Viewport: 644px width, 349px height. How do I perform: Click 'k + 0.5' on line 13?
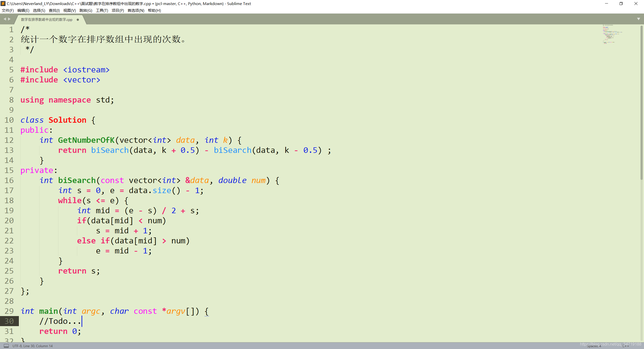pos(178,150)
